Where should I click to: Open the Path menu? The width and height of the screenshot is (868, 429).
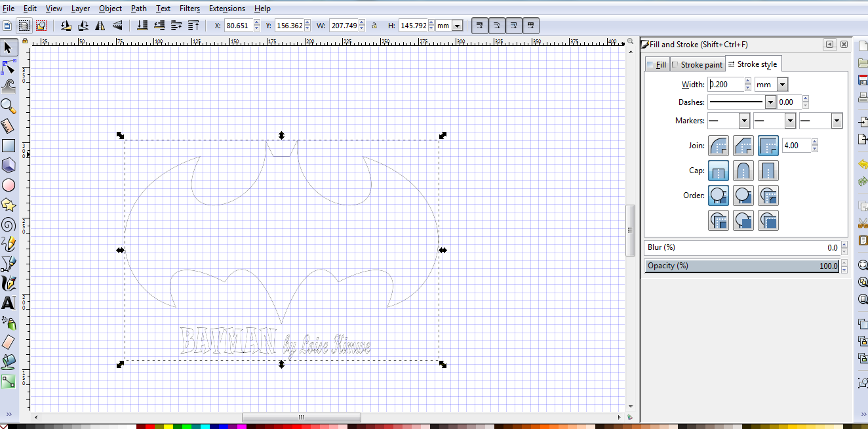coord(139,9)
